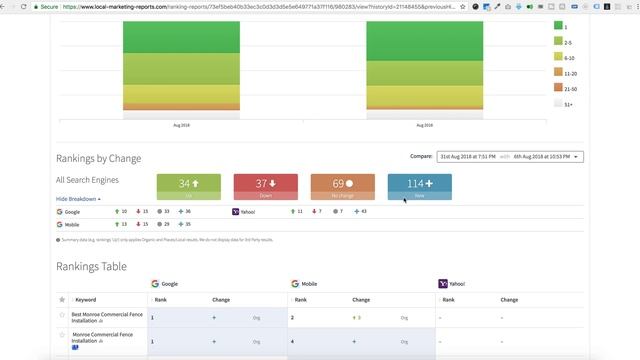This screenshot has width=640, height=360.
Task: Click the blue icon under Monroe Commercial Fence Installation
Action: pos(75,347)
